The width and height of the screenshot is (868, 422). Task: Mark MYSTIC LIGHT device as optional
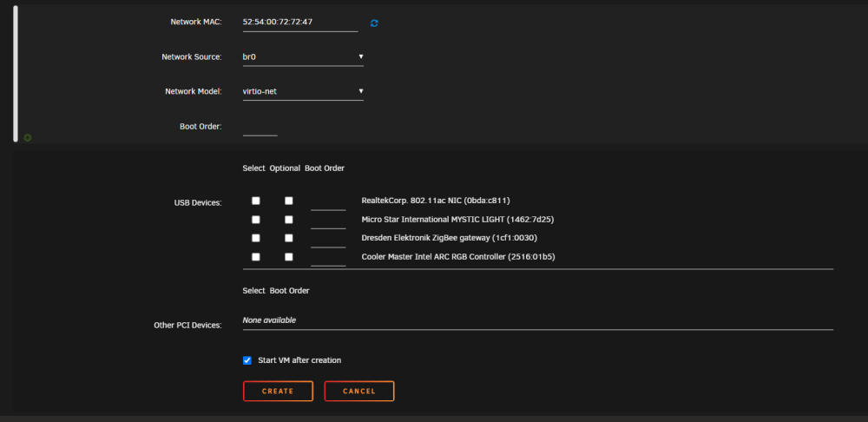289,220
